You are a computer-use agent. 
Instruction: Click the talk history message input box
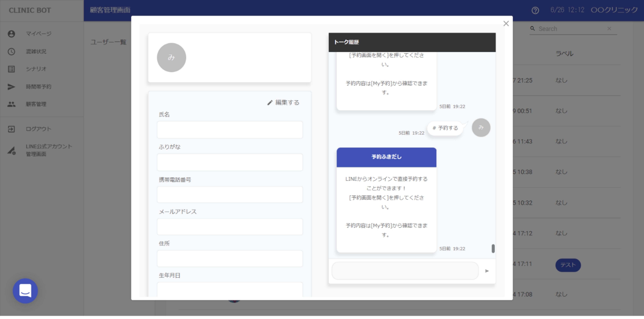pyautogui.click(x=405, y=271)
